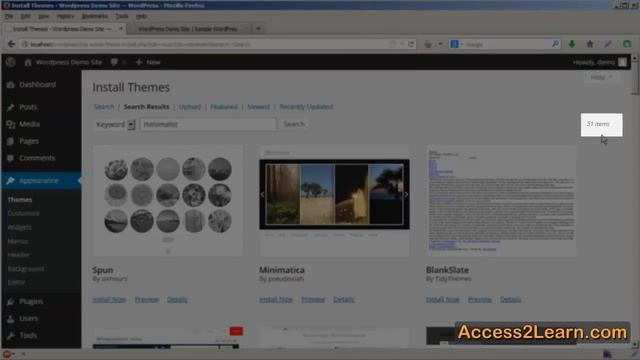Image resolution: width=640 pixels, height=360 pixels.
Task: Click the Spun theme screenshot thumbnail
Action: 168,201
